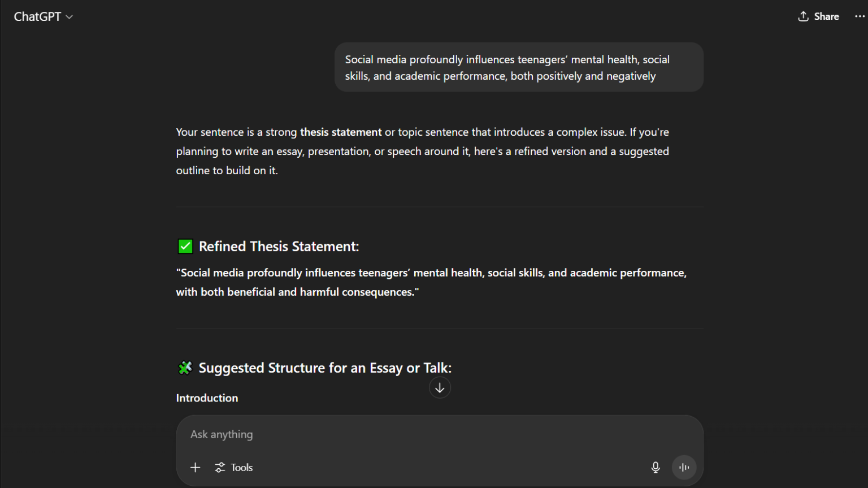Image resolution: width=868 pixels, height=488 pixels.
Task: Click the plus attach icon
Action: click(196, 468)
